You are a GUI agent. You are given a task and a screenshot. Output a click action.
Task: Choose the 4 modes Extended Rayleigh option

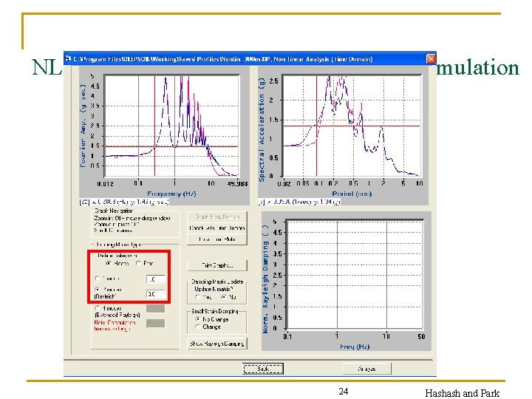pos(98,308)
